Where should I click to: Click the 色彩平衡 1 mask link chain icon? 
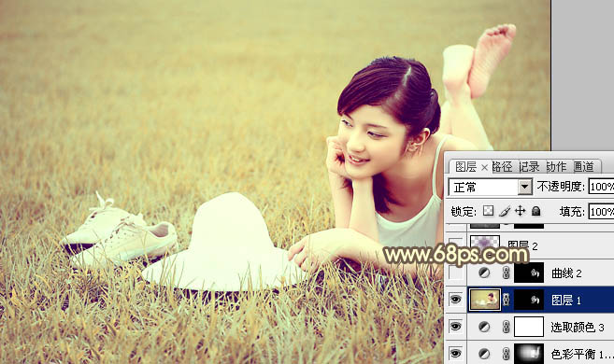[506, 354]
